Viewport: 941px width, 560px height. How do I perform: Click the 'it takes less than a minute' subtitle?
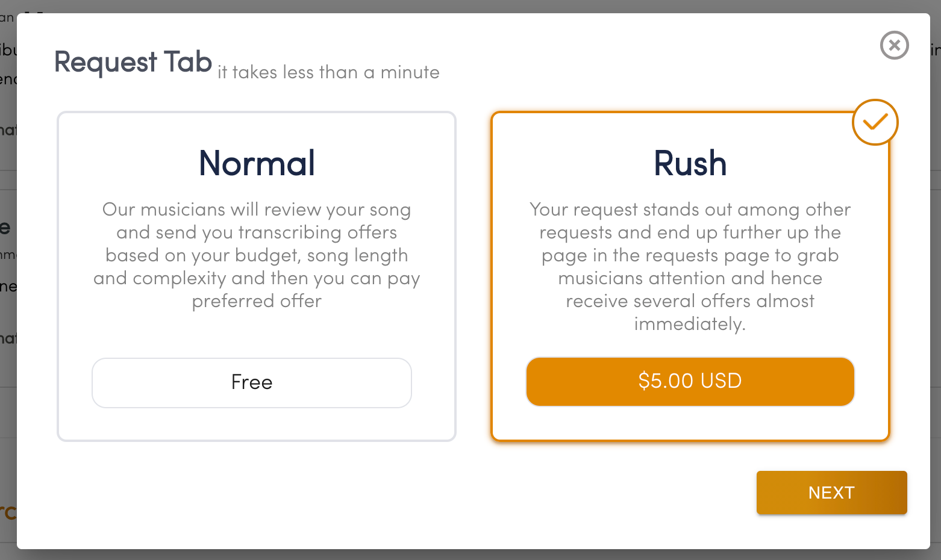click(x=328, y=72)
